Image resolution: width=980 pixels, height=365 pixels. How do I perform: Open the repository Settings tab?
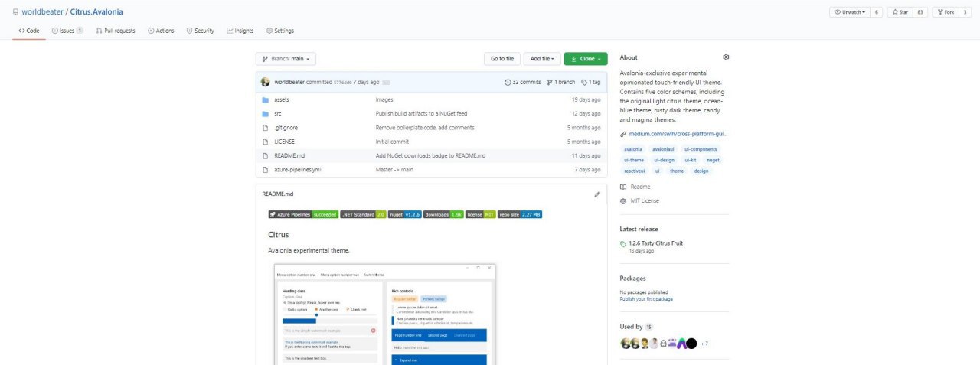tap(279, 31)
